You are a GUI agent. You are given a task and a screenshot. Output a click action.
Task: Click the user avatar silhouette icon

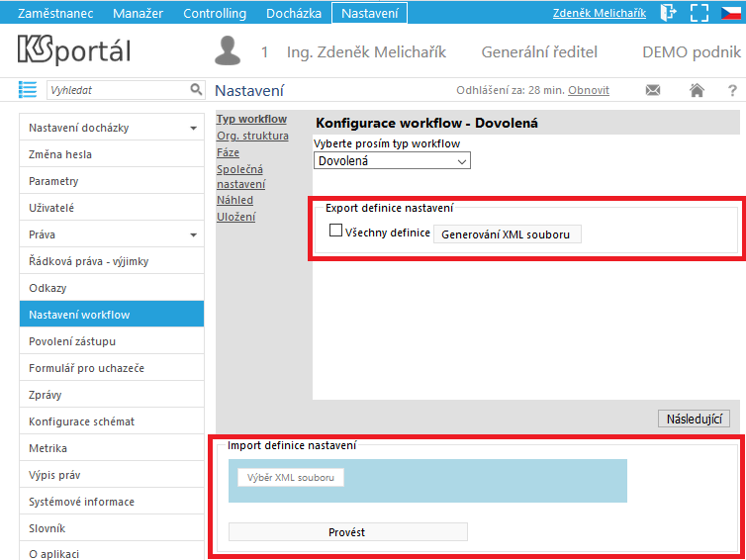[x=228, y=50]
